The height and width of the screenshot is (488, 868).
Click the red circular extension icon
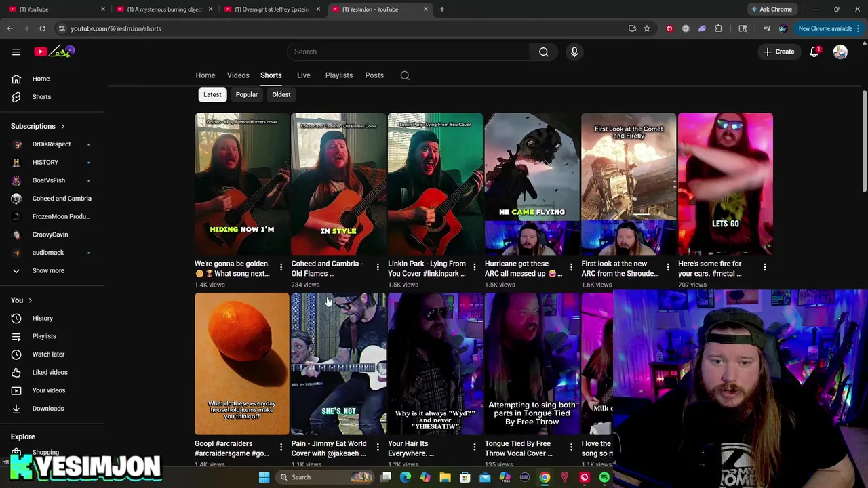[669, 28]
